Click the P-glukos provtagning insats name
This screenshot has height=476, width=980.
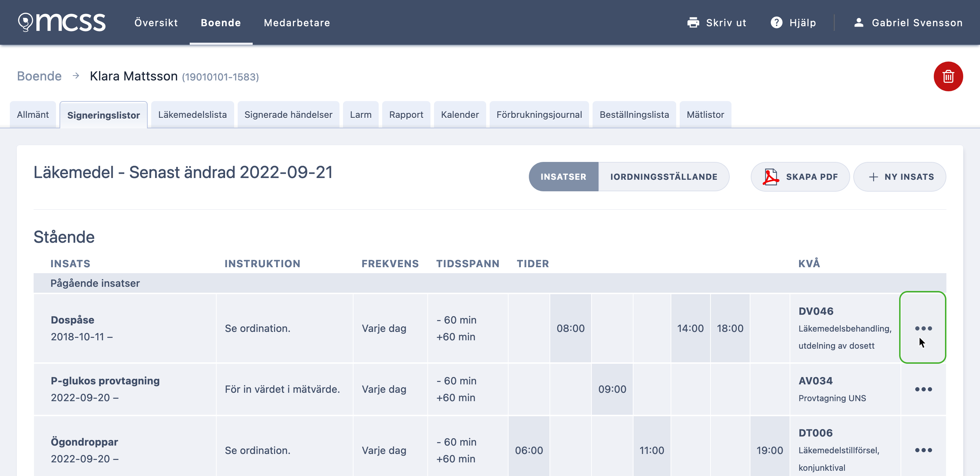tap(105, 381)
